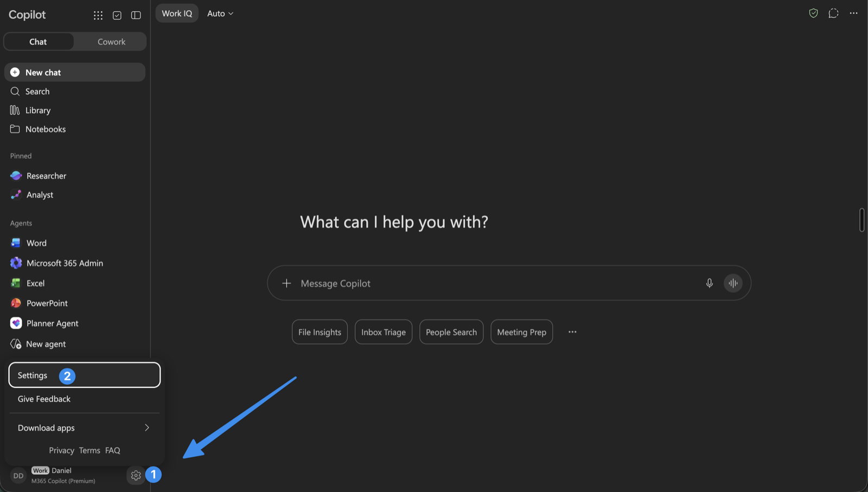Open the Planner Agent
This screenshot has height=492, width=868.
[x=75, y=323]
